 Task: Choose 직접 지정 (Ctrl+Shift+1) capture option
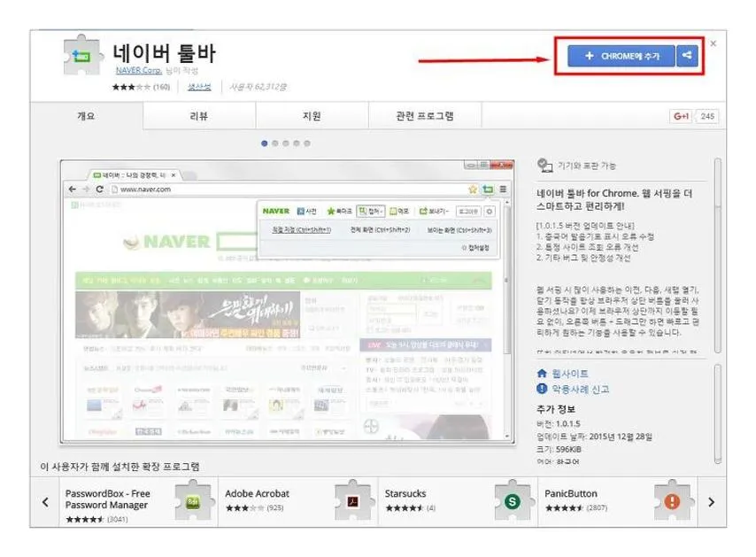pyautogui.click(x=301, y=230)
